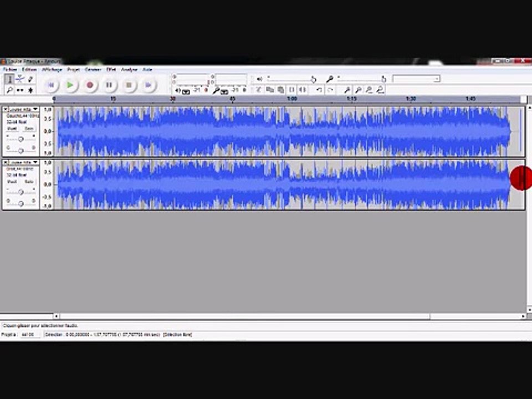Click the Zoom Out magnifier icon
The image size is (532, 399).
click(x=357, y=90)
